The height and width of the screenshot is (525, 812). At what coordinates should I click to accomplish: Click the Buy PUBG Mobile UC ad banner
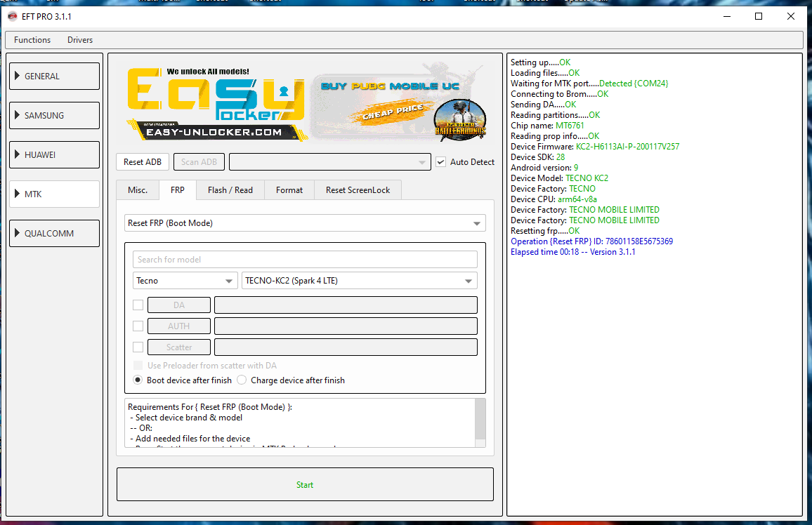[x=399, y=103]
